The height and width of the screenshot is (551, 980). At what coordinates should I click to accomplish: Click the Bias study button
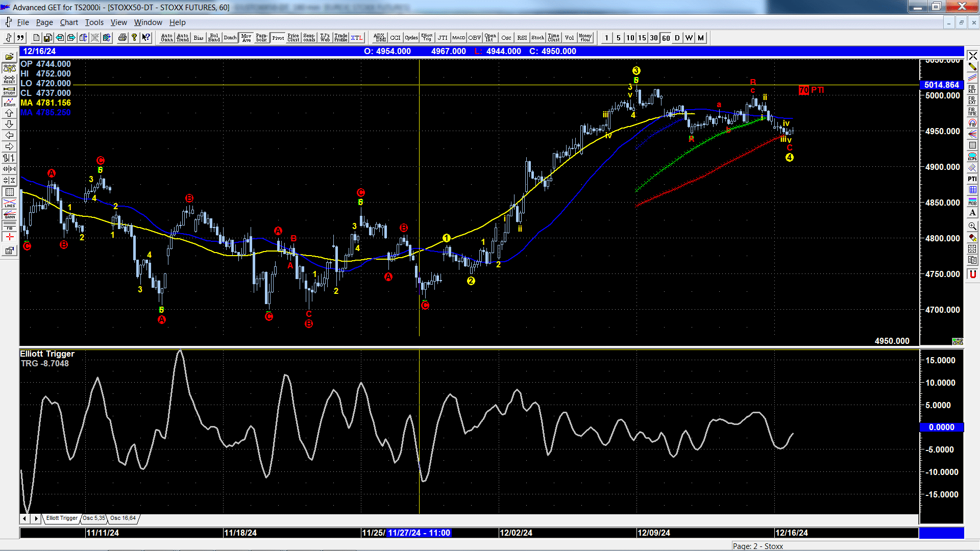click(x=199, y=38)
